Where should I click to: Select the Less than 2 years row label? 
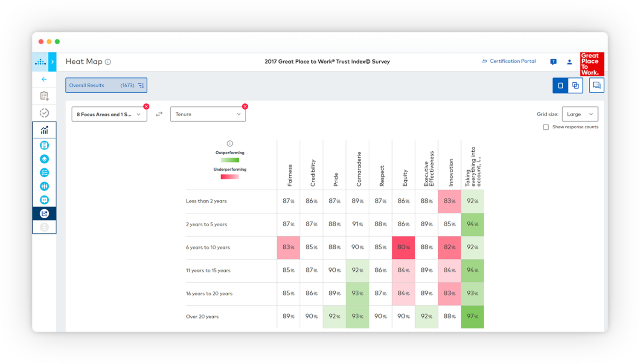click(x=206, y=201)
